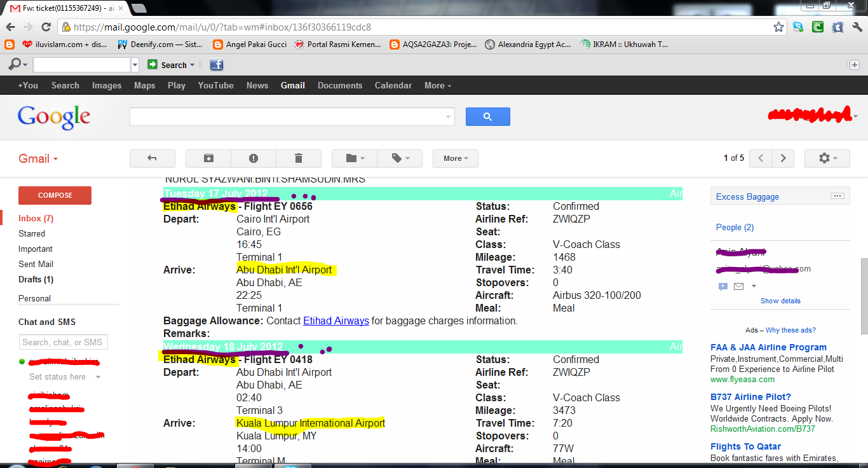Open the People (2) section
Screen dimensions: 868x468
tap(735, 227)
